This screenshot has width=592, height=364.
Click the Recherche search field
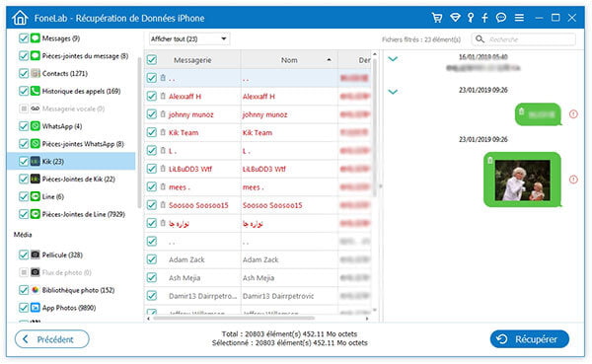click(x=524, y=39)
